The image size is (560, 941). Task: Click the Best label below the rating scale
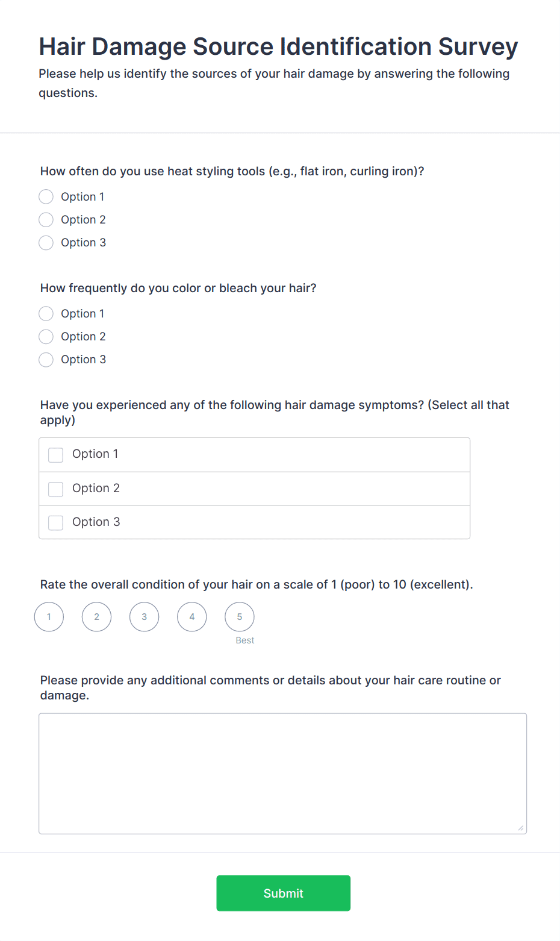[244, 640]
